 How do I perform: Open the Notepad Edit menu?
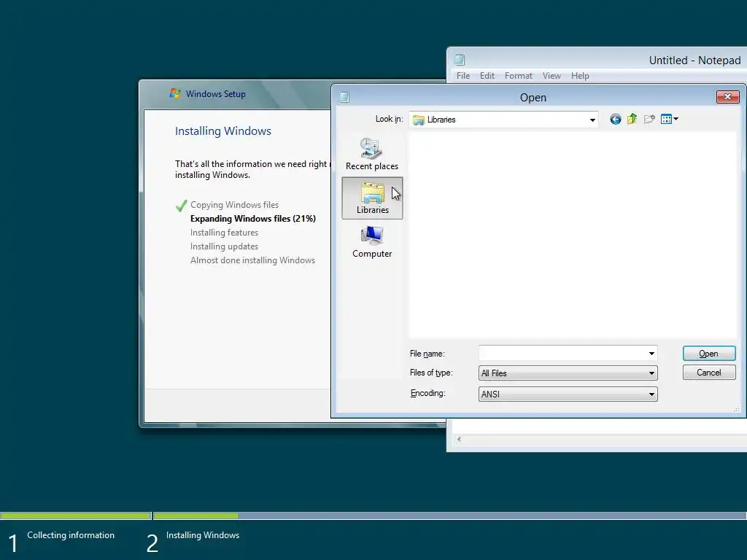click(x=487, y=76)
